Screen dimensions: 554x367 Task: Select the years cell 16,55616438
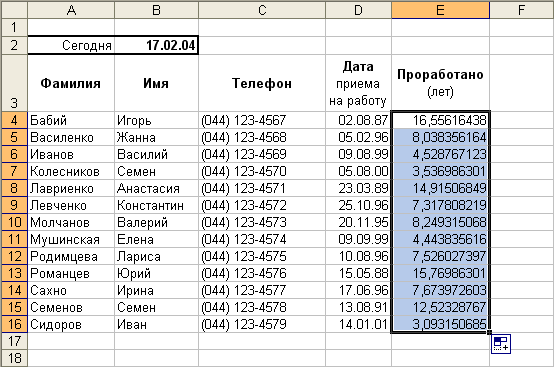(440, 120)
